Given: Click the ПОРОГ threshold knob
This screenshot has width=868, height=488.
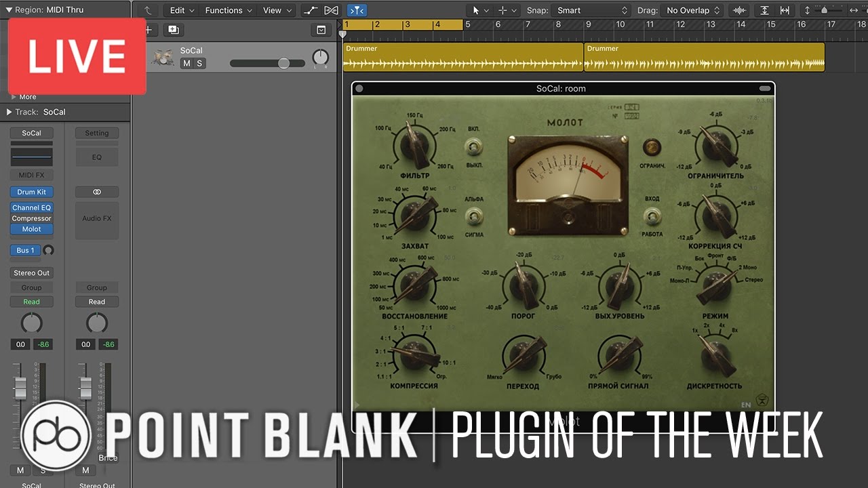Looking at the screenshot, I should (x=523, y=285).
